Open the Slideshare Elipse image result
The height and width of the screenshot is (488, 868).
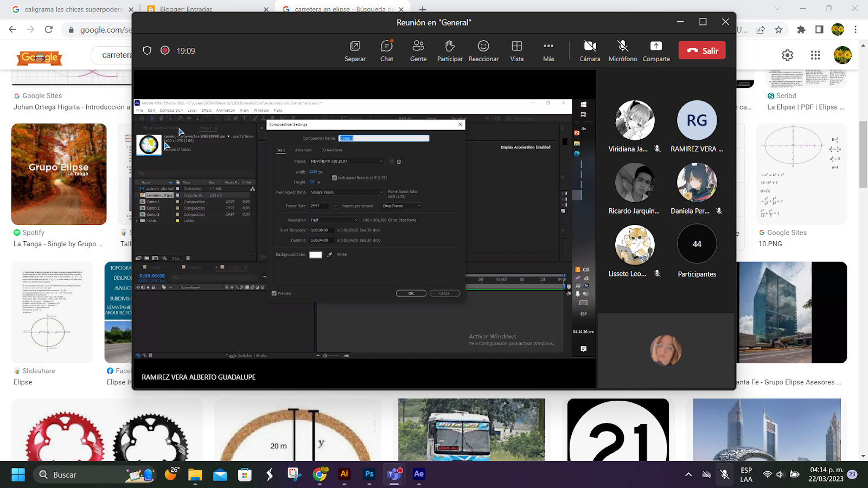(x=52, y=312)
